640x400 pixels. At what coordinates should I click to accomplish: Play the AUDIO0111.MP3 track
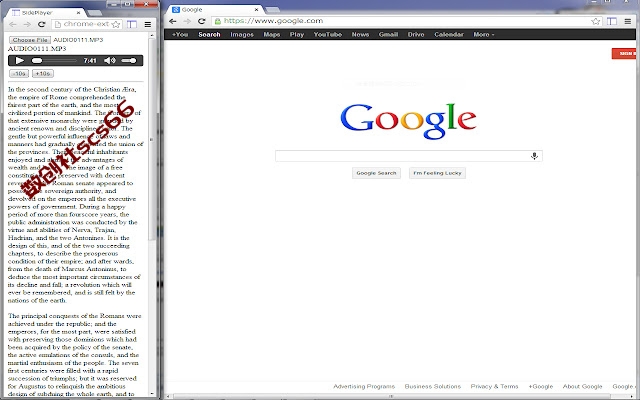click(x=19, y=60)
